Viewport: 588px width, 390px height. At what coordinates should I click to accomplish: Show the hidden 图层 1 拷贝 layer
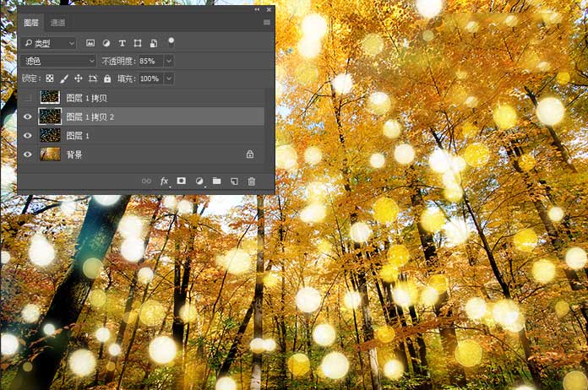pyautogui.click(x=28, y=98)
